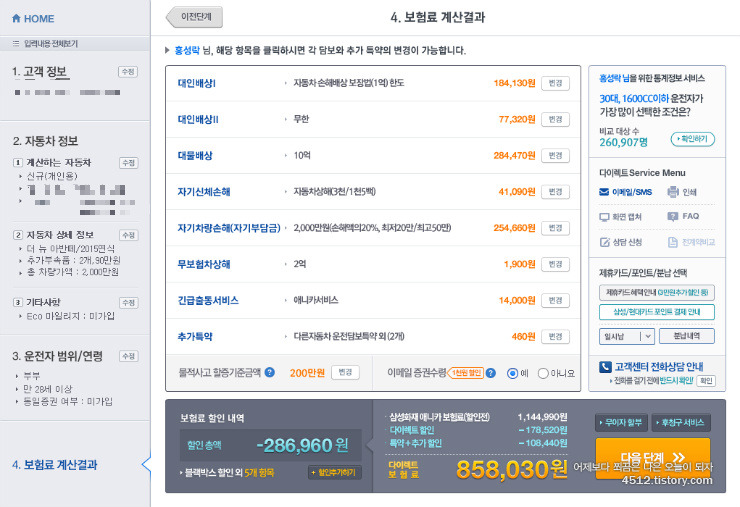Click the -286,960원 discount total

tap(302, 445)
